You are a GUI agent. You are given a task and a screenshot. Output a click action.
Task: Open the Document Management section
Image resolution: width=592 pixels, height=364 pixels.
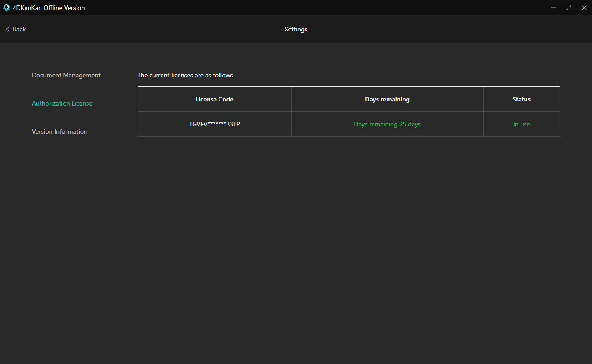click(66, 75)
